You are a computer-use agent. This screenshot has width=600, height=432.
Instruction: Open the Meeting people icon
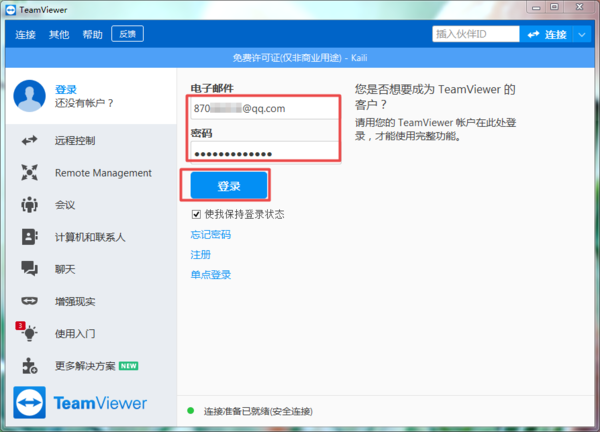(x=29, y=205)
